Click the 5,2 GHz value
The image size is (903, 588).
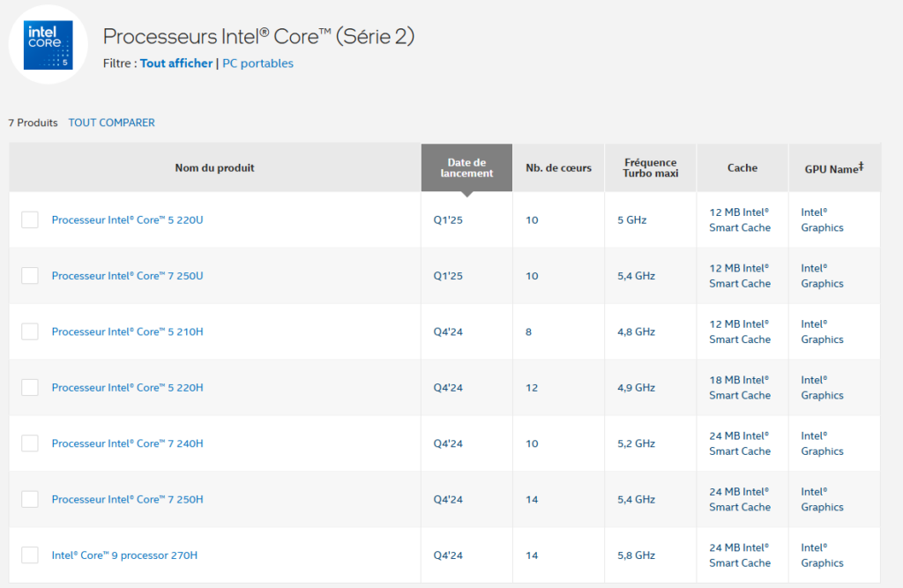click(637, 443)
